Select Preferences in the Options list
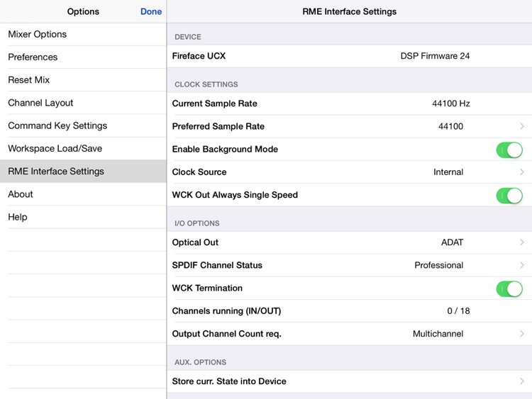Image resolution: width=532 pixels, height=399 pixels. pos(83,57)
